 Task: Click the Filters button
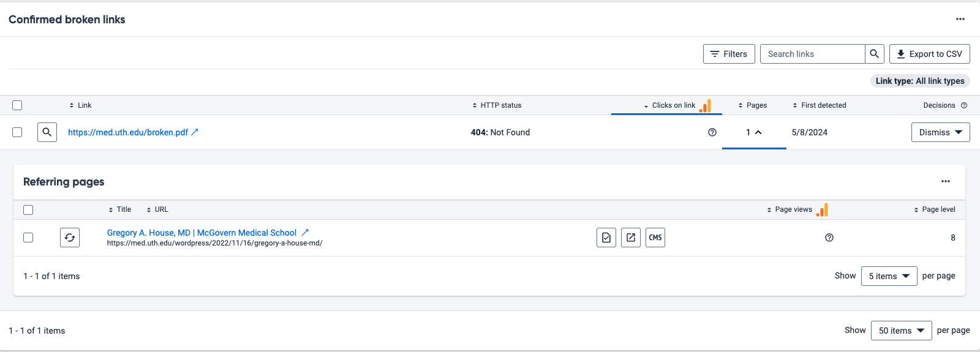(x=729, y=54)
